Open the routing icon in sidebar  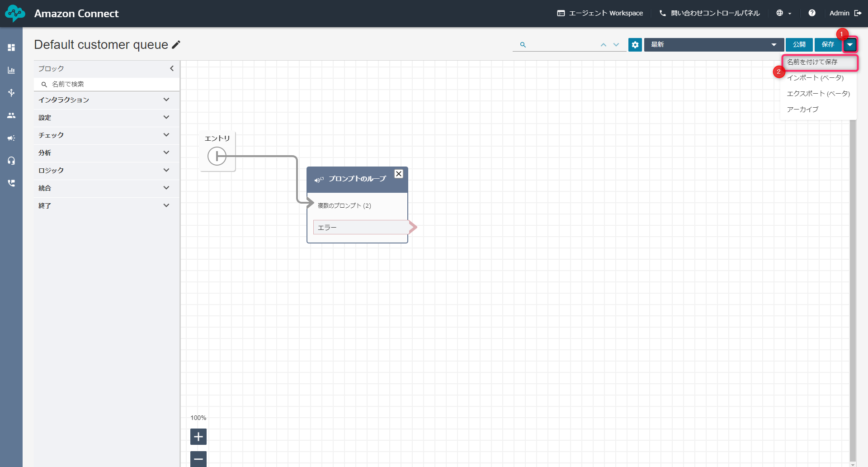[x=11, y=93]
